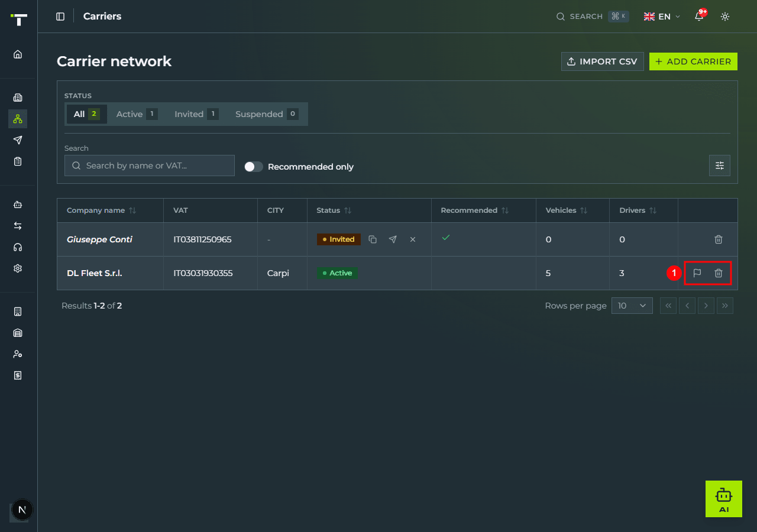This screenshot has width=757, height=532.
Task: Click the logo at top of sidebar
Action: tap(19, 20)
